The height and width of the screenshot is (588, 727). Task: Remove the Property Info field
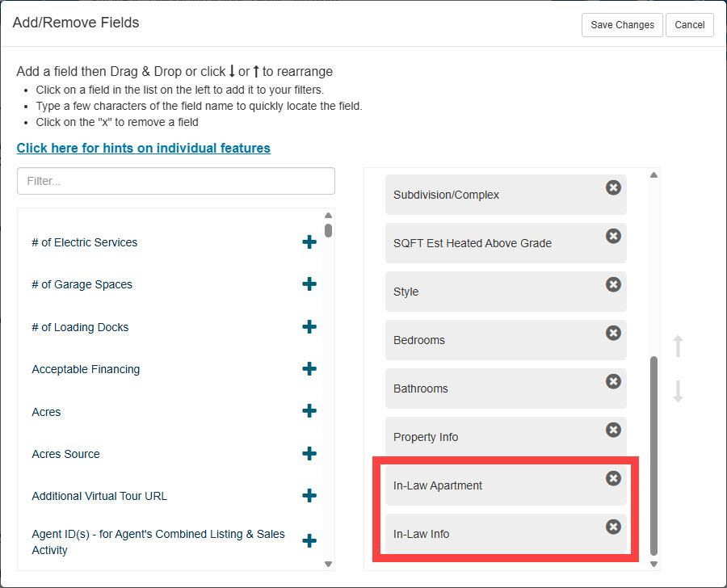coord(613,430)
